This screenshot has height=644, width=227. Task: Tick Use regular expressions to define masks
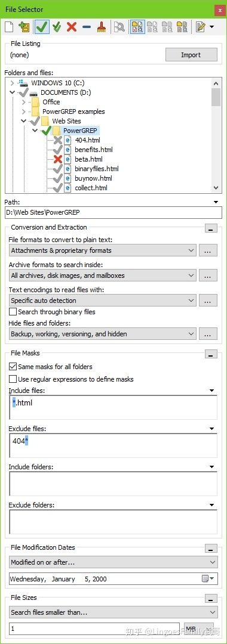(x=13, y=379)
